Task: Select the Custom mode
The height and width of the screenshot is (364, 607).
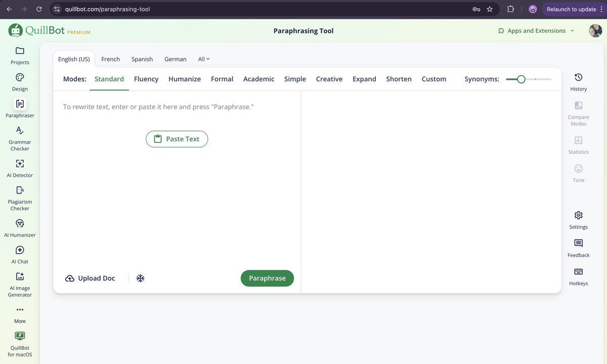Action: [x=434, y=79]
